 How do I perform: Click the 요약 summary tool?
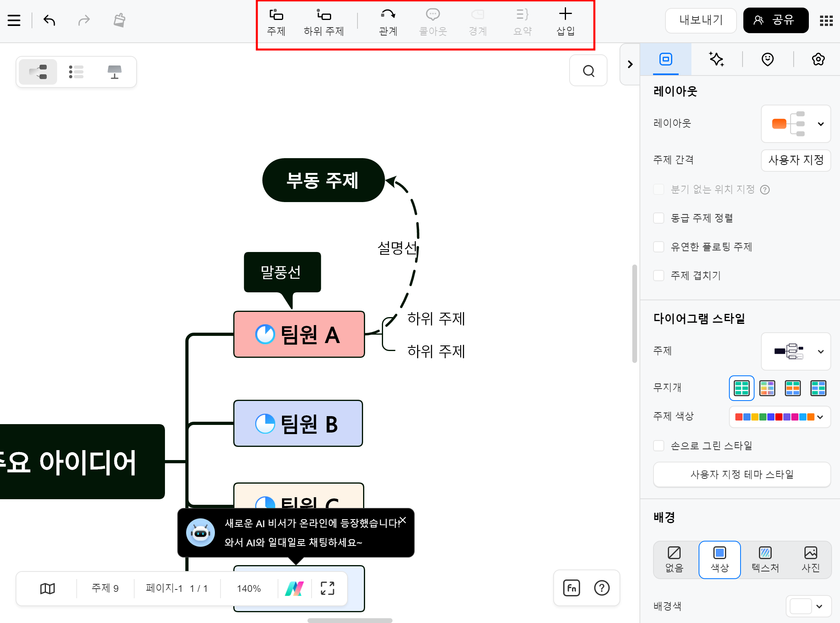click(522, 22)
